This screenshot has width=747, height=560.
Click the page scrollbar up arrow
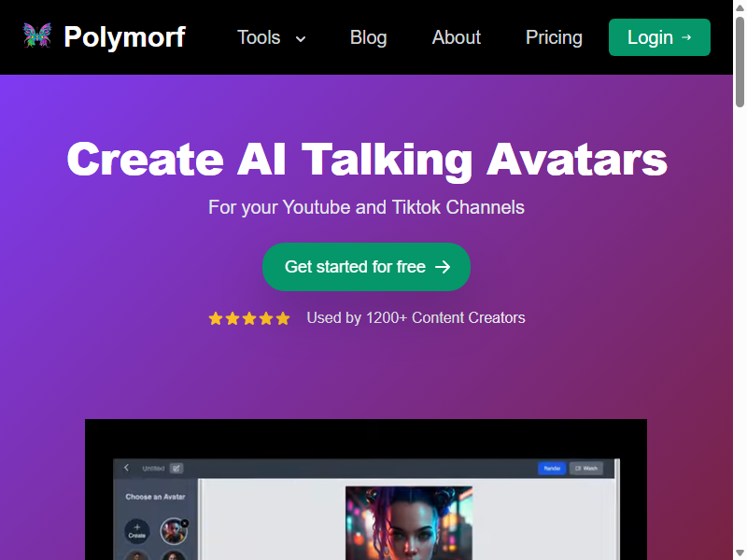(x=740, y=7)
